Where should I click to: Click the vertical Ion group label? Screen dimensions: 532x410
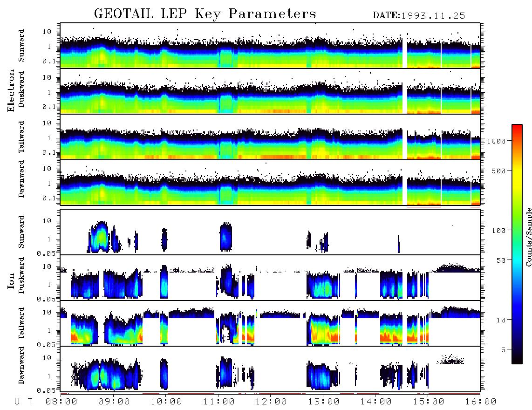coord(11,280)
